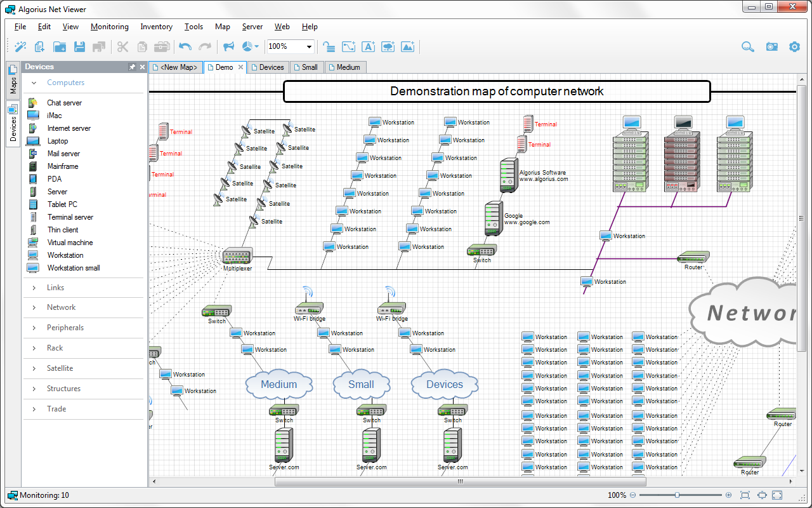
Task: Click the camera snapshot icon
Action: 771,46
